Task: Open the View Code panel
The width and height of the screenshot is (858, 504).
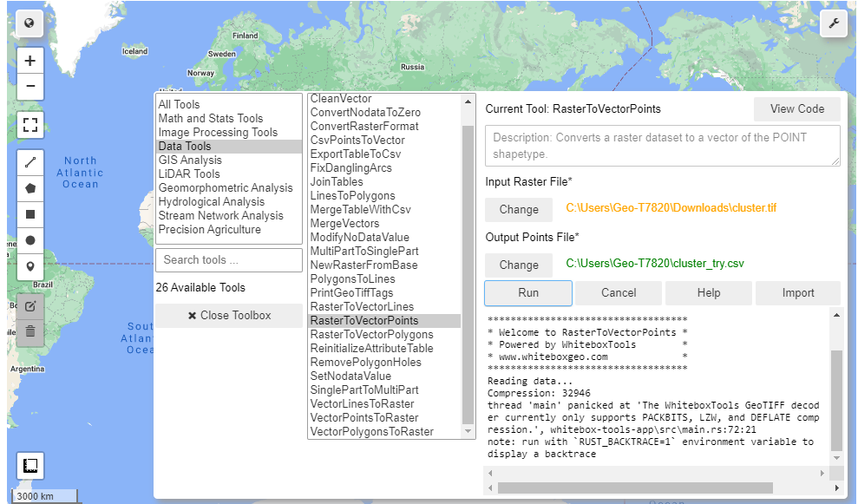Action: 796,108
